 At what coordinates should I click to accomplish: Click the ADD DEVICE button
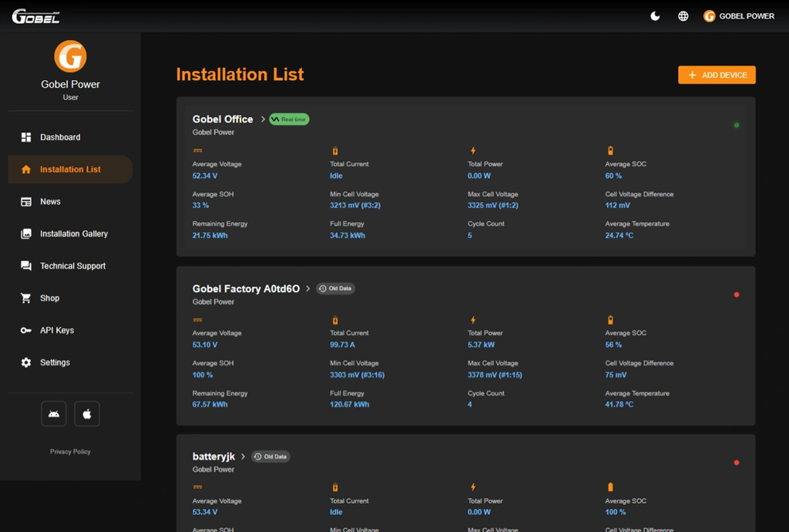point(717,75)
